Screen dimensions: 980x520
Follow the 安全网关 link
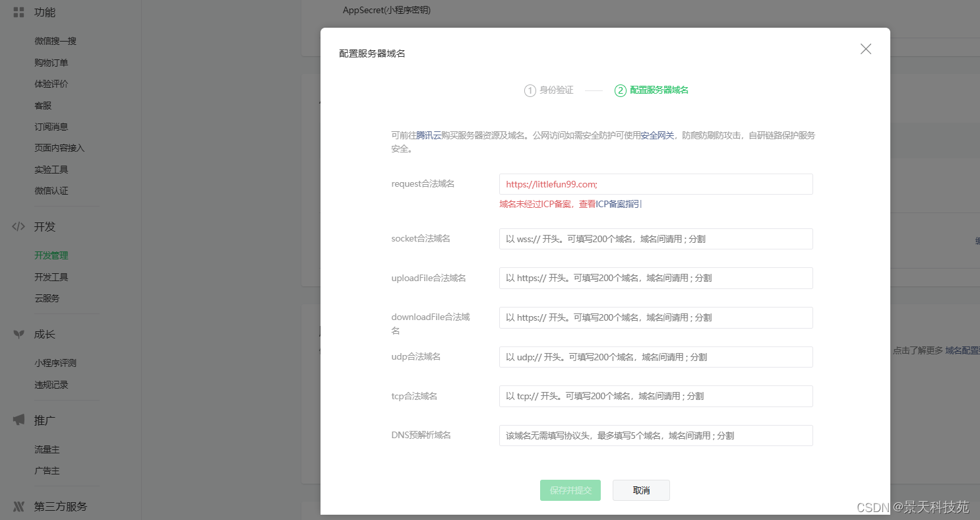[x=658, y=135]
